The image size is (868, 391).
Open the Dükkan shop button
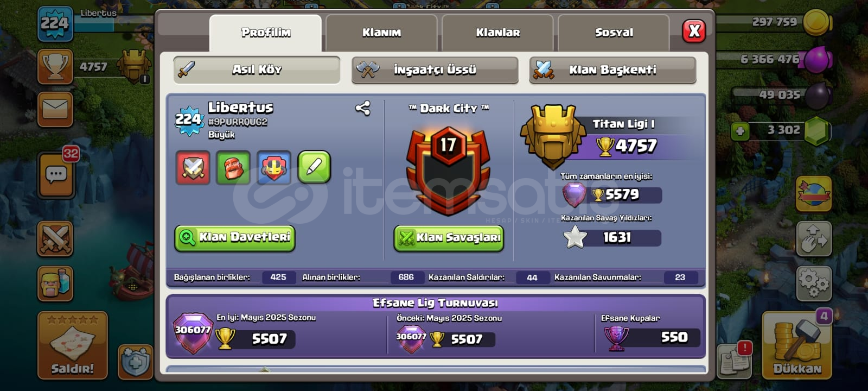[x=797, y=345]
